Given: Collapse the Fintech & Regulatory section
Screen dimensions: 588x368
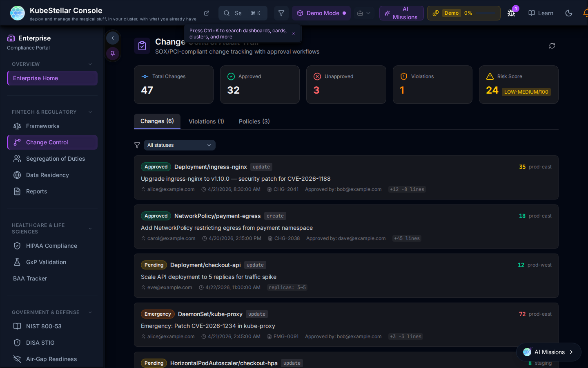Looking at the screenshot, I should coord(90,112).
